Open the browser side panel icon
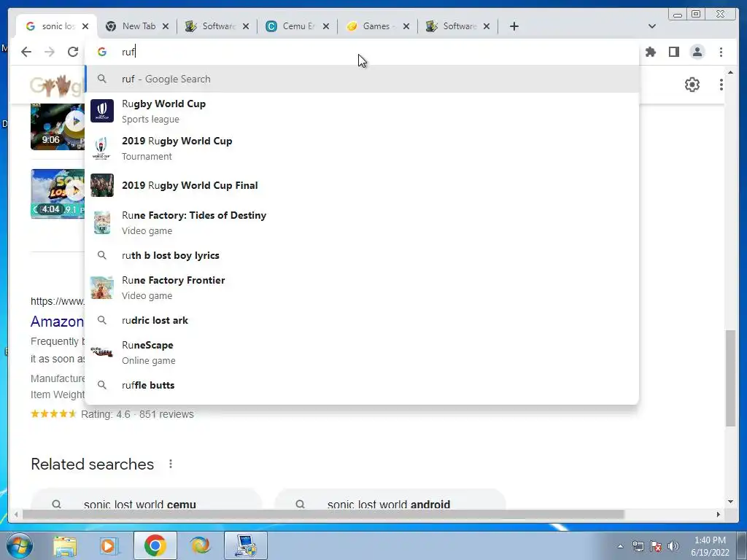Screen dimensions: 747x560 (673, 52)
